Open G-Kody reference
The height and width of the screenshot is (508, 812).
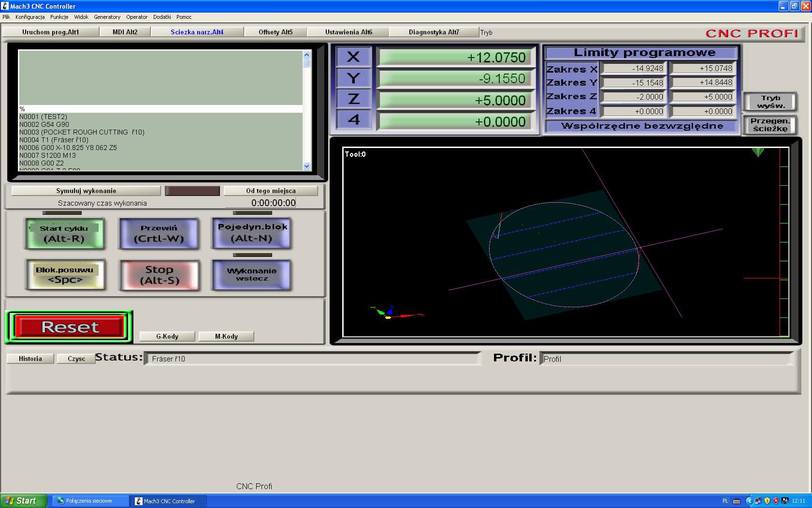167,336
